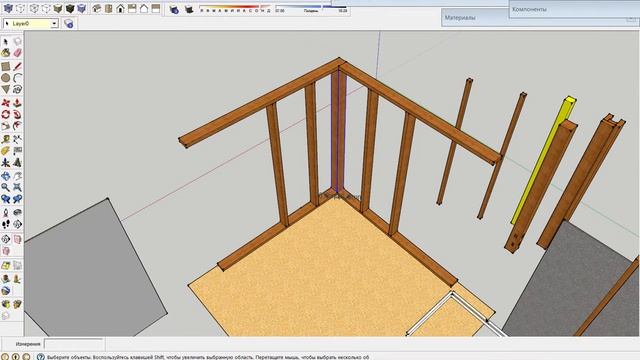Open the Компоненты panel title

coord(529,9)
